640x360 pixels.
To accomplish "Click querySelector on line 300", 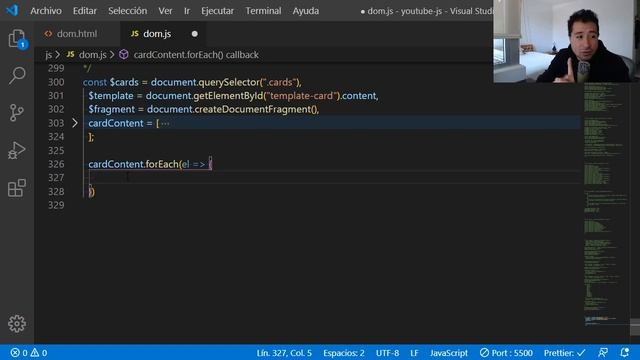I will coord(229,82).
